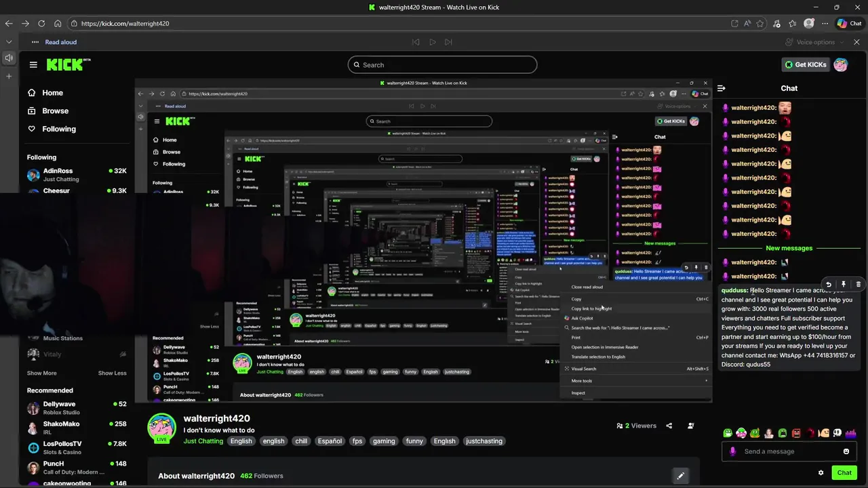
Task: Pick the woman's face emote above the message box
Action: coord(769,433)
